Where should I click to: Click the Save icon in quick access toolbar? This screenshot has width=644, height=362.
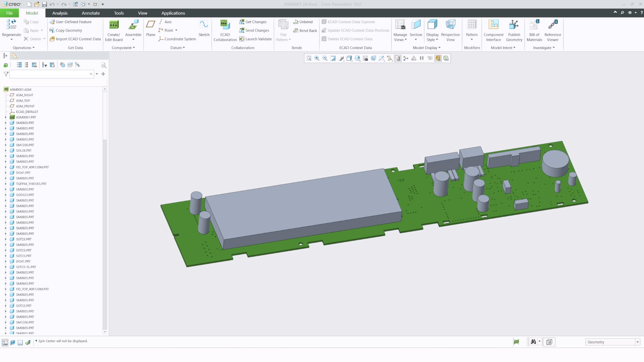[44, 4]
